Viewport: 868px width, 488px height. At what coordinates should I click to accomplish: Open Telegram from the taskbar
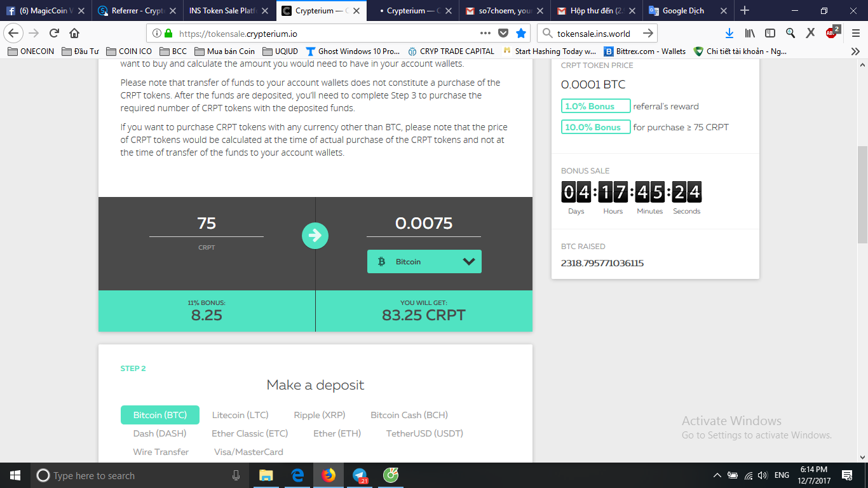(x=360, y=475)
